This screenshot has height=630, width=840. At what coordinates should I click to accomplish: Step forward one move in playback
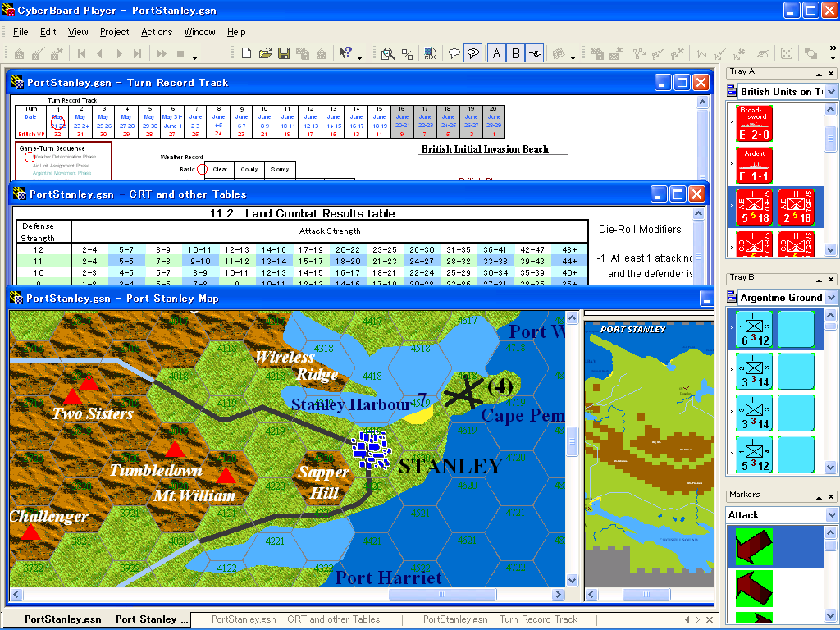click(119, 53)
